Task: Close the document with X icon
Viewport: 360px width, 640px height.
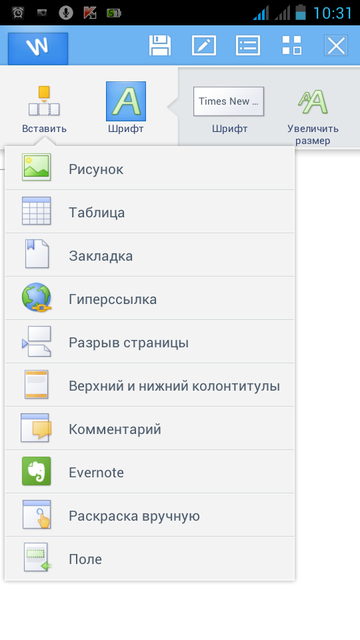Action: (x=336, y=45)
